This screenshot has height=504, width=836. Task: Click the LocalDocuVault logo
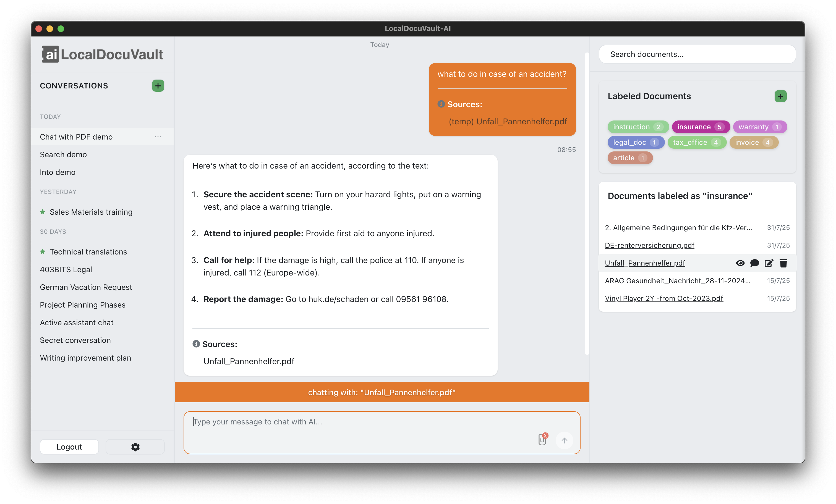(x=102, y=54)
